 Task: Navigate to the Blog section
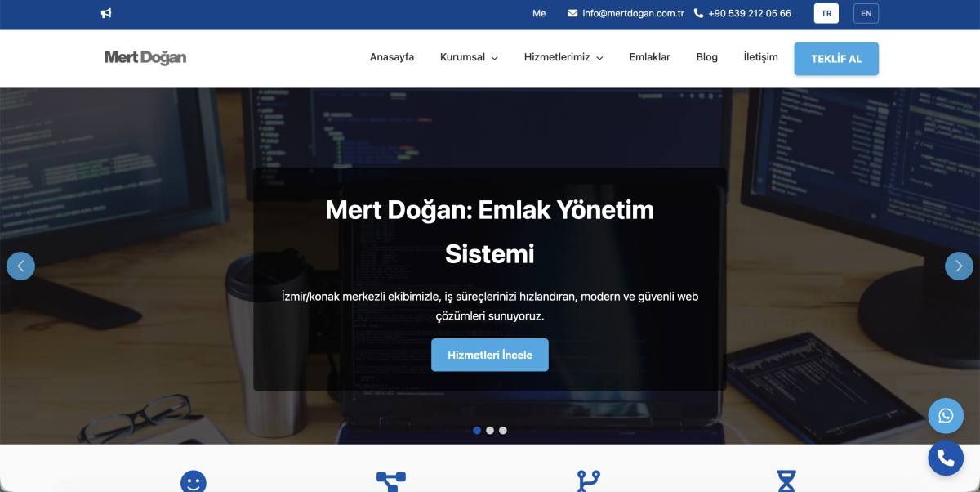[x=706, y=57]
